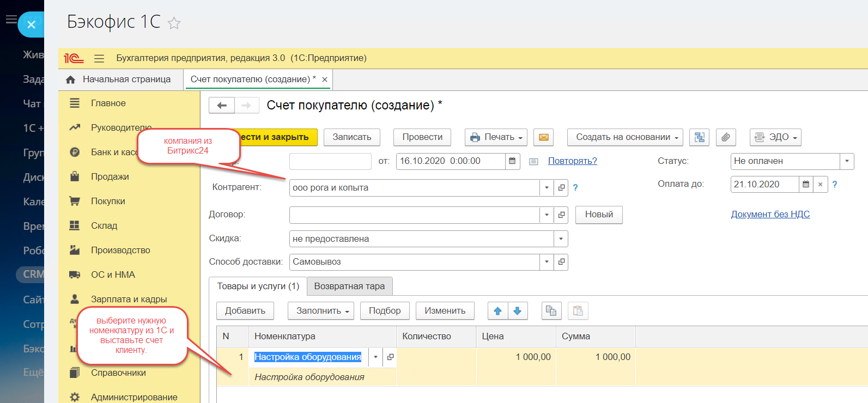The width and height of the screenshot is (868, 403).
Task: Open the Печать dropdown menu
Action: (x=496, y=137)
